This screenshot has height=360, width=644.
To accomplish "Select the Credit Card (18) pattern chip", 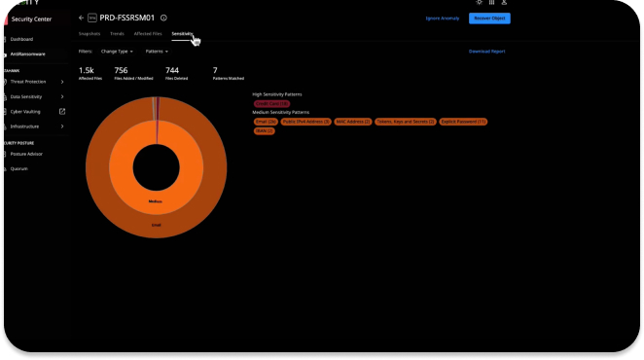I will click(x=271, y=103).
